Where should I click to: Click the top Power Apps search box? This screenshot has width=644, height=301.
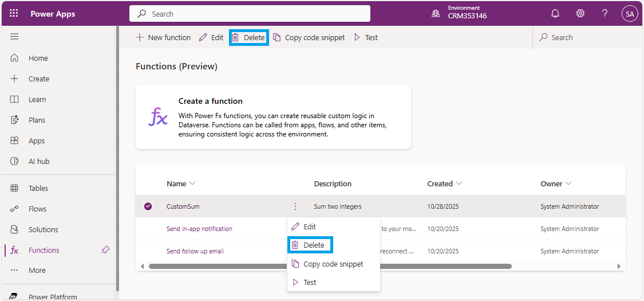[x=250, y=14]
